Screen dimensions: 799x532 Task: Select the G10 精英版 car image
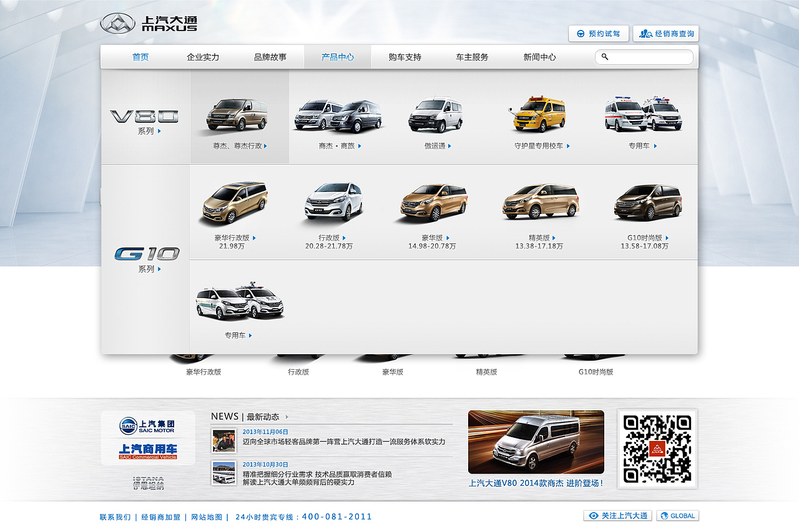[541, 201]
